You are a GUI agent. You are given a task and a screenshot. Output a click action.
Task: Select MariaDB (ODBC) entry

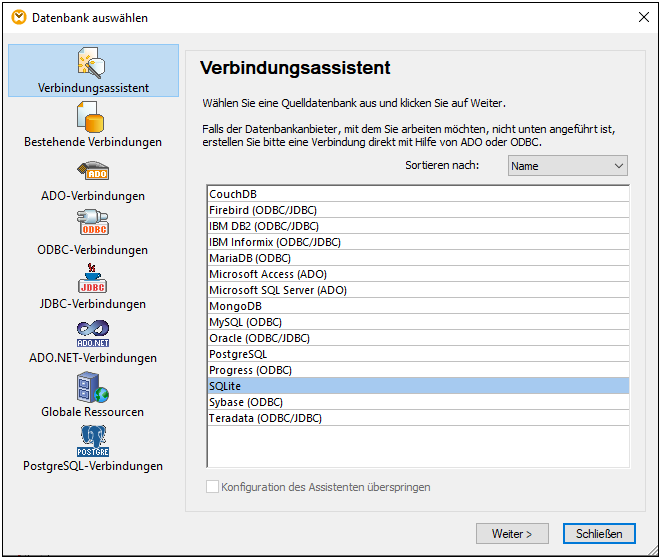[x=418, y=258]
